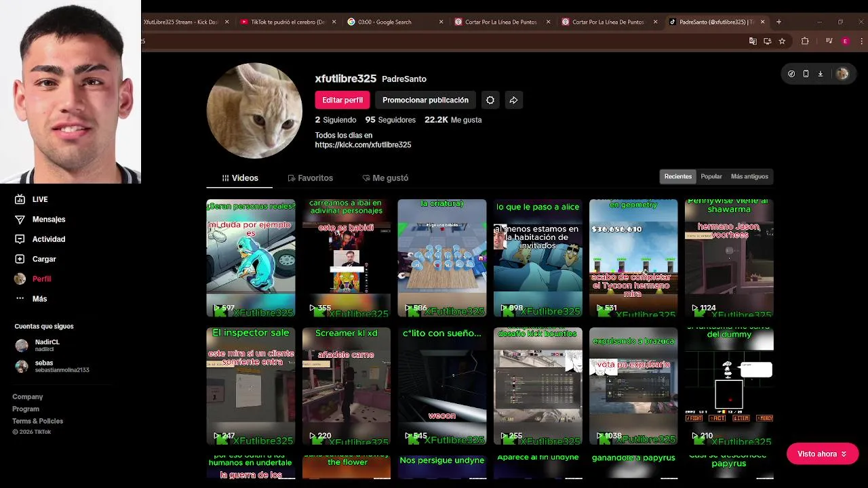The height and width of the screenshot is (488, 868).
Task: Expand the Visto ahora dropdown button
Action: point(823,454)
